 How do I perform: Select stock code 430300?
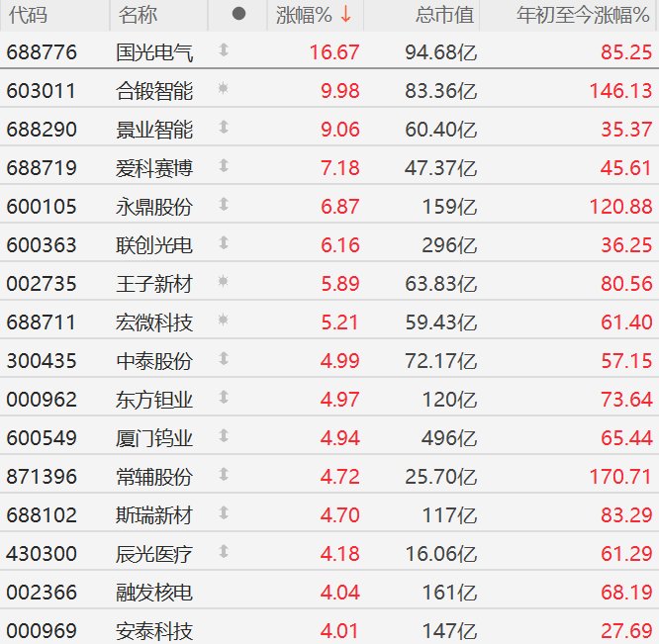coord(42,554)
